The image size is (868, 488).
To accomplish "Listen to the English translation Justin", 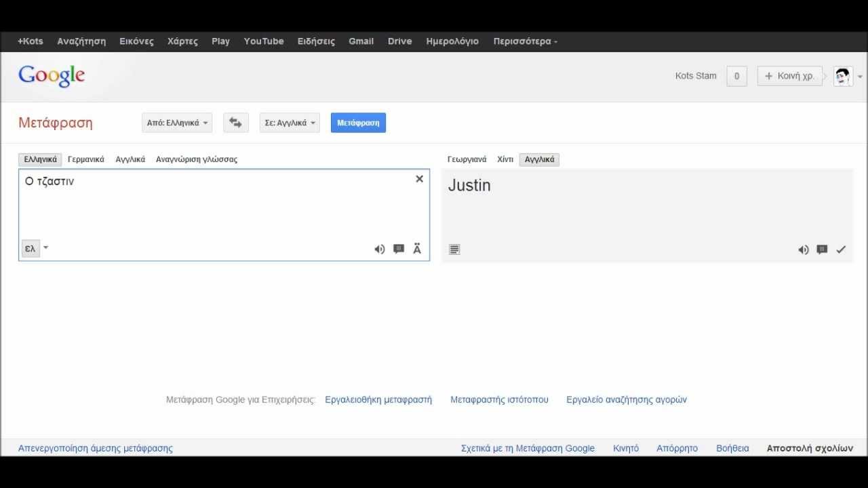I will pyautogui.click(x=804, y=249).
